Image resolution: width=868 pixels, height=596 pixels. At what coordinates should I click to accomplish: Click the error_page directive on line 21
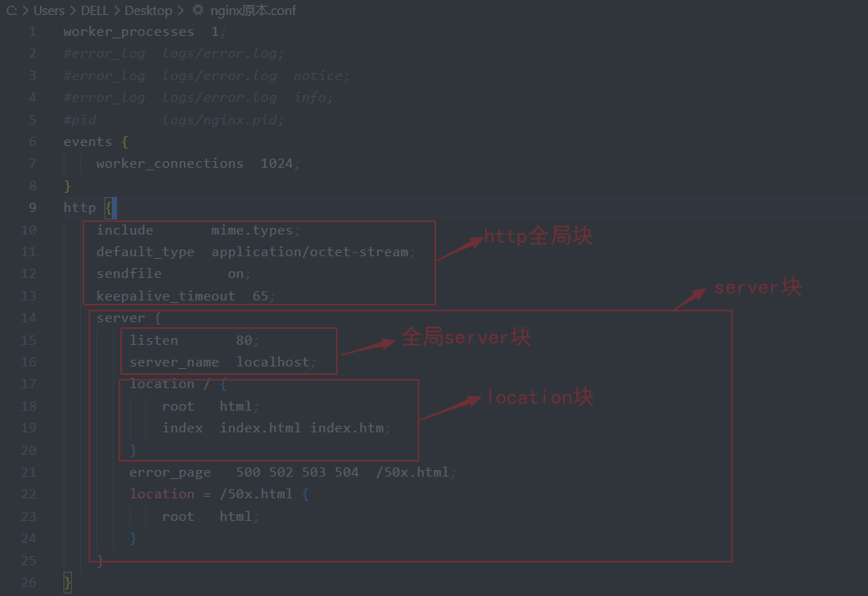coord(170,472)
